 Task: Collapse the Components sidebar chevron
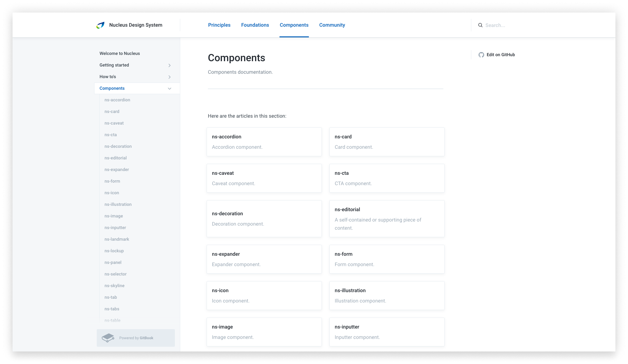(x=170, y=88)
